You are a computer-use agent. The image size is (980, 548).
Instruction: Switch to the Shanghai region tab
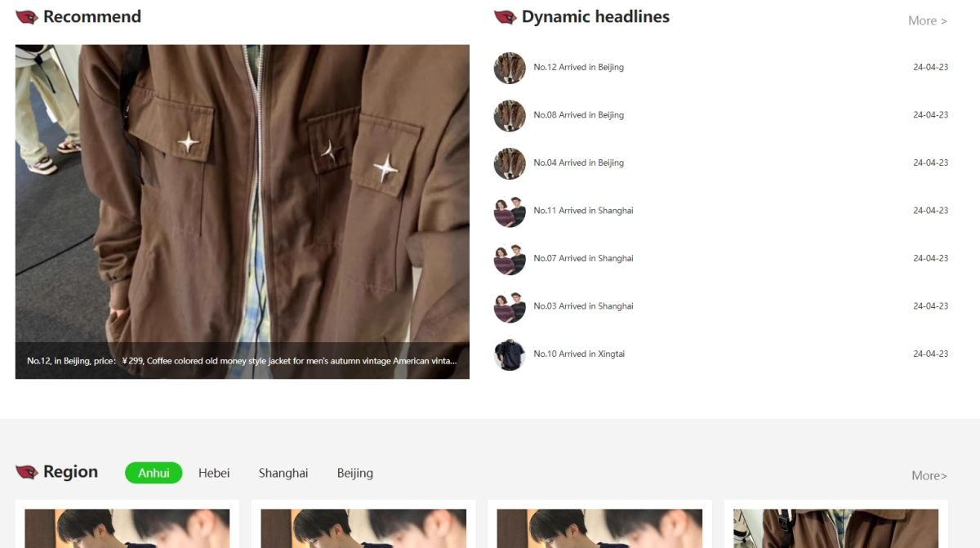(283, 473)
